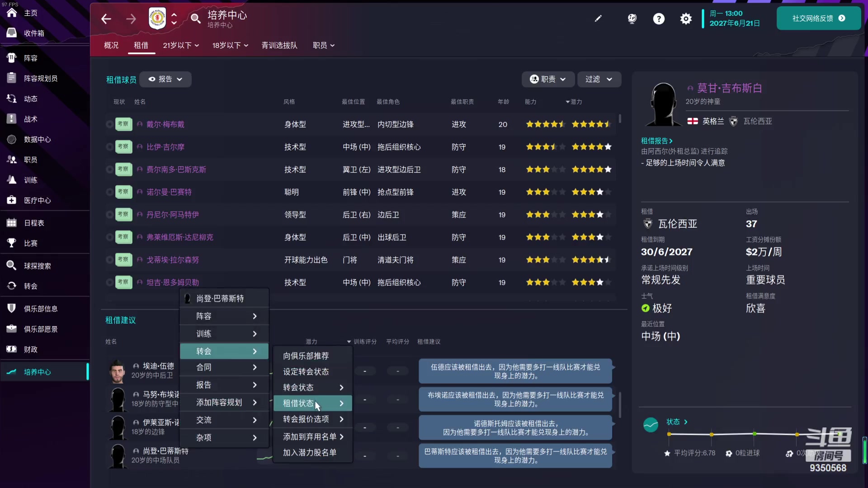Screen dimensions: 868x488
Task: Click the club badge team switcher arrows
Action: (x=174, y=19)
